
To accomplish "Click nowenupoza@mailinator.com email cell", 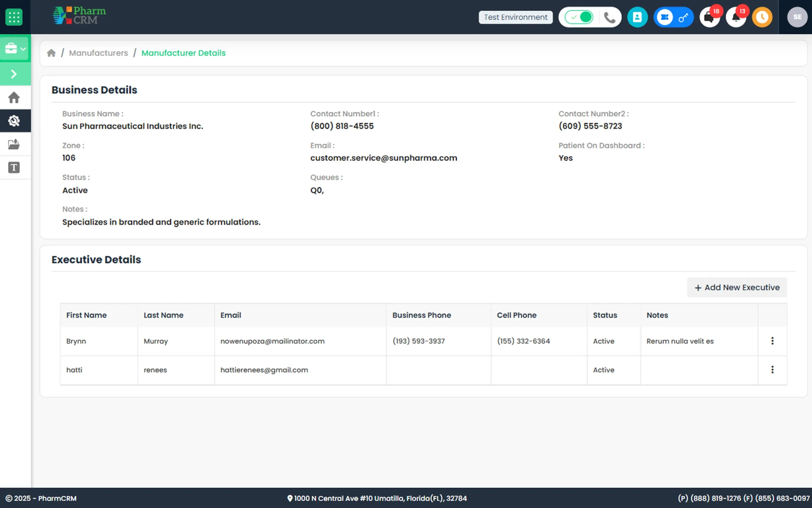I will click(272, 341).
